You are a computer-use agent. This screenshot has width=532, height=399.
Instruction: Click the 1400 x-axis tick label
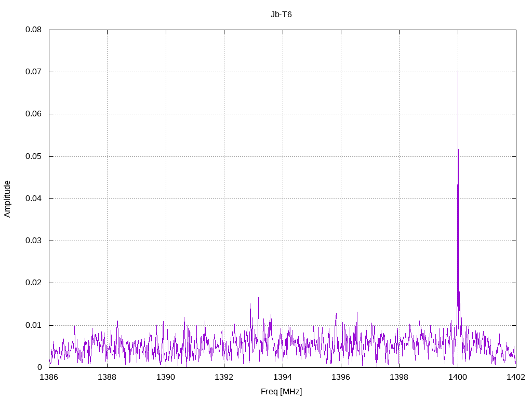point(458,377)
